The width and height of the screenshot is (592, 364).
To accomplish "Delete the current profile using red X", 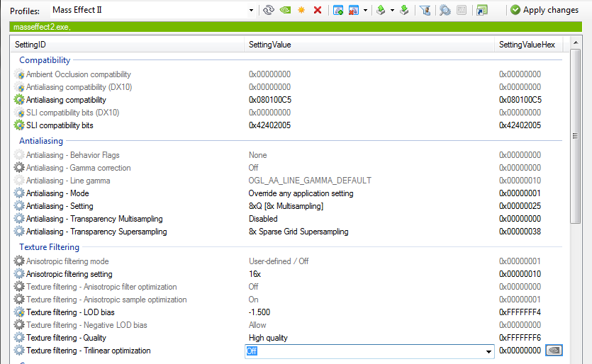I will 318,10.
